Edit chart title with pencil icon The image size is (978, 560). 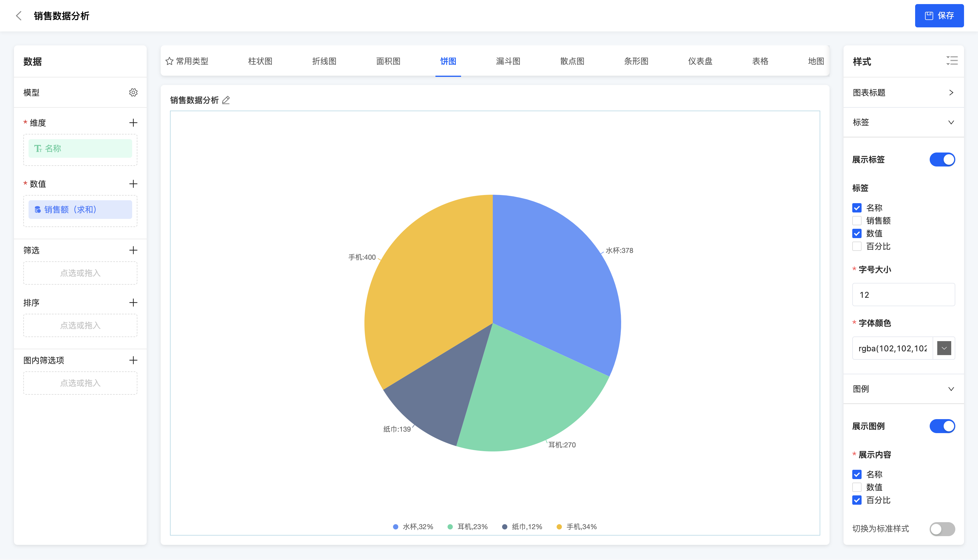[226, 100]
